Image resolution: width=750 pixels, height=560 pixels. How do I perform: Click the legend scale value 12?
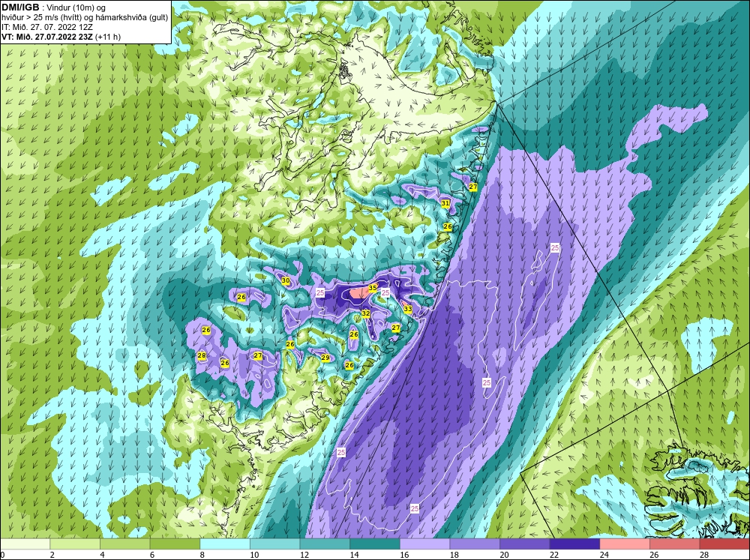(304, 555)
